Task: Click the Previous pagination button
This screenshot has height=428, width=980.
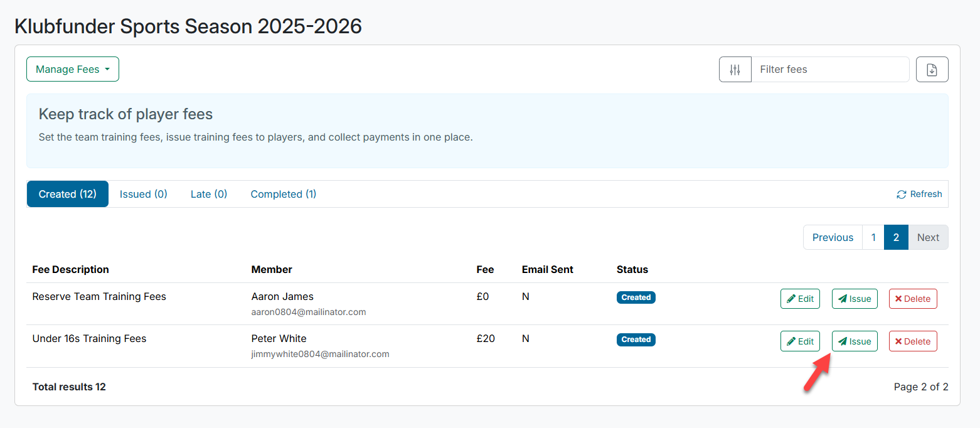Action: point(833,237)
